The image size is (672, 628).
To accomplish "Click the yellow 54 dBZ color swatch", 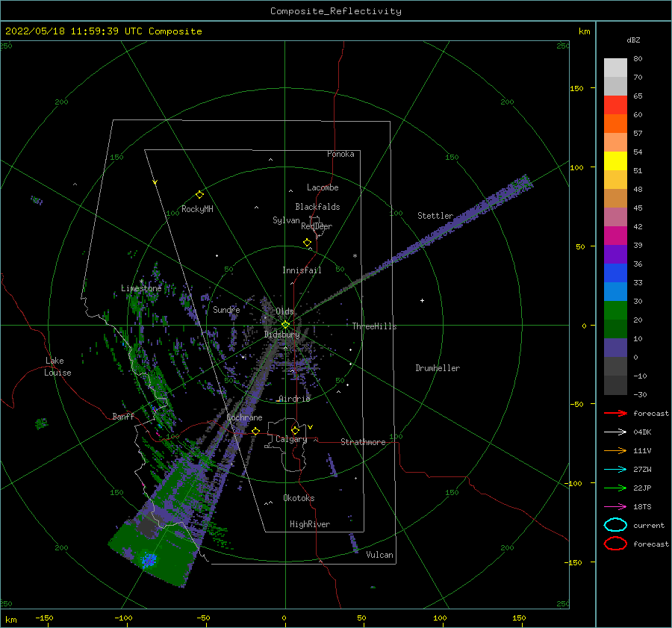I will pos(615,161).
